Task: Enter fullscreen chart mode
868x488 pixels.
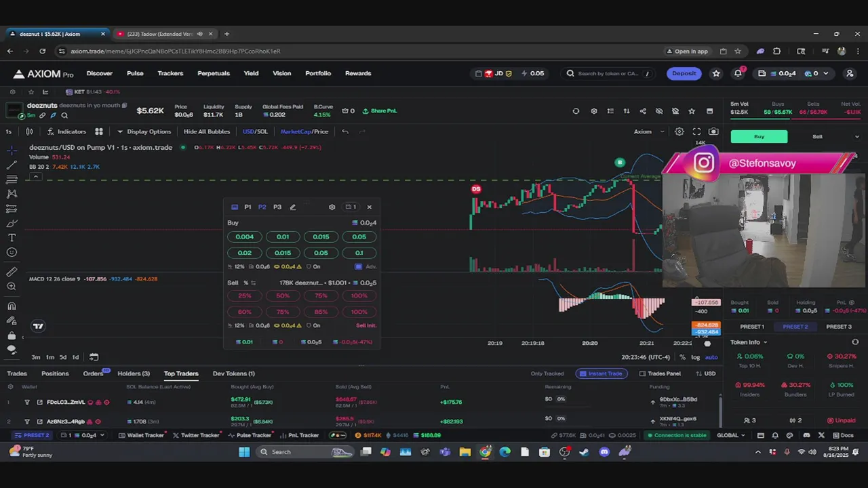Action: click(696, 131)
